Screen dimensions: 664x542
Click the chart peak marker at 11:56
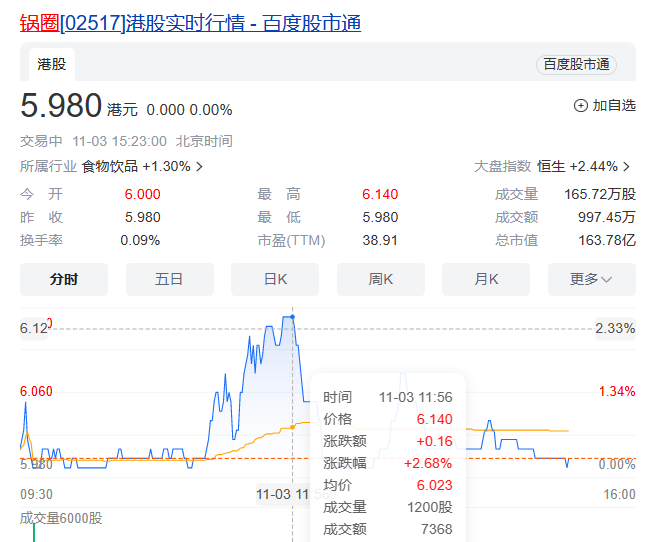click(x=293, y=317)
